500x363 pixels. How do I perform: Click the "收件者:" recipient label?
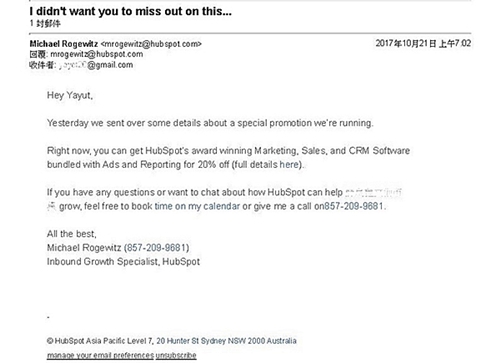tap(42, 65)
